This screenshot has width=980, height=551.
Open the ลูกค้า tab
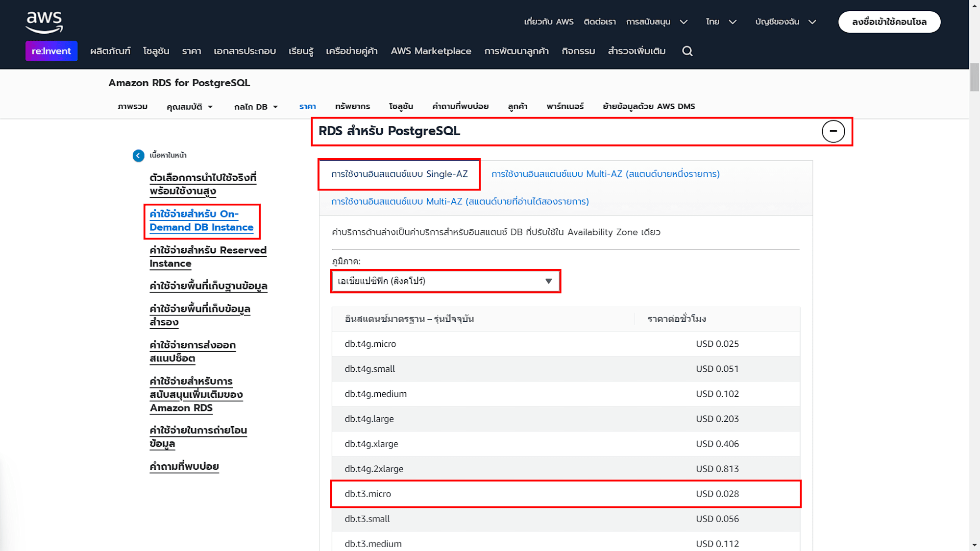[517, 106]
